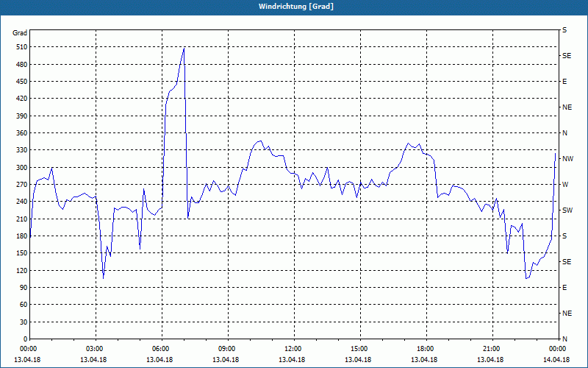Select the NE compass label beside the 30 gridline

click(x=567, y=314)
